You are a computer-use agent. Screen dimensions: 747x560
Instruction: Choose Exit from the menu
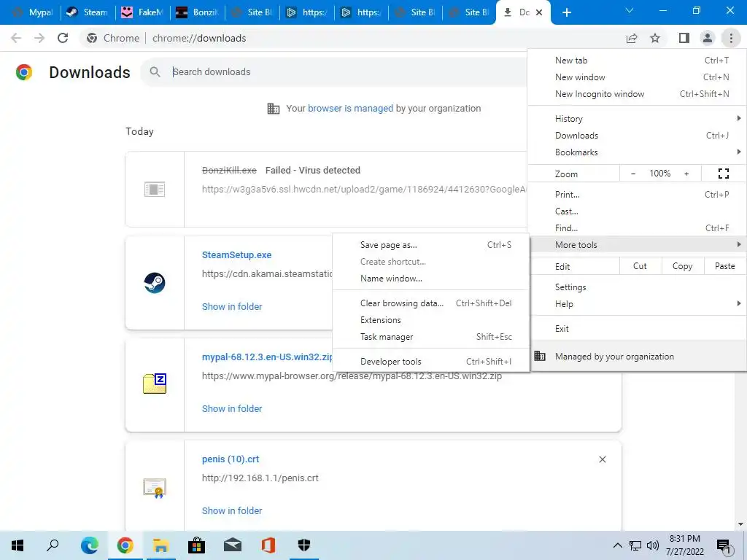(x=637, y=329)
